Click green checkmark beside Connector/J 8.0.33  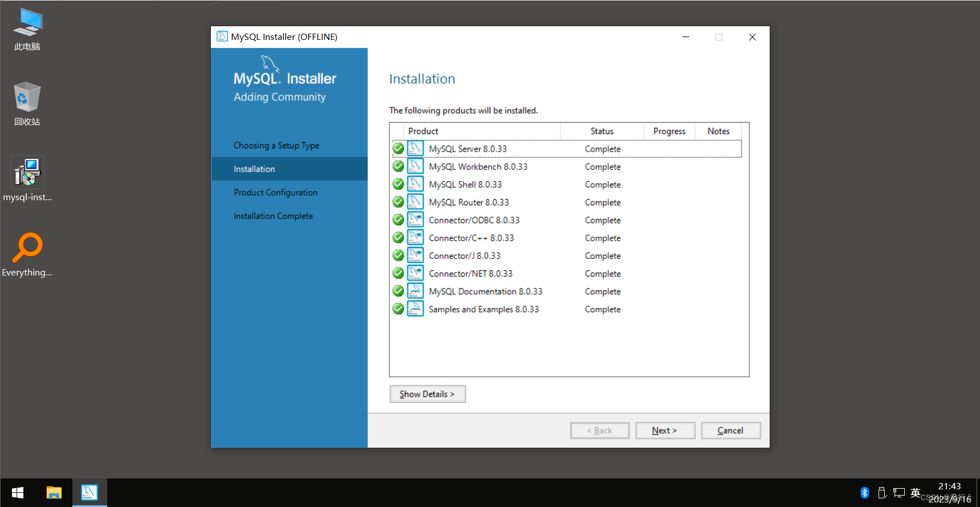(398, 255)
